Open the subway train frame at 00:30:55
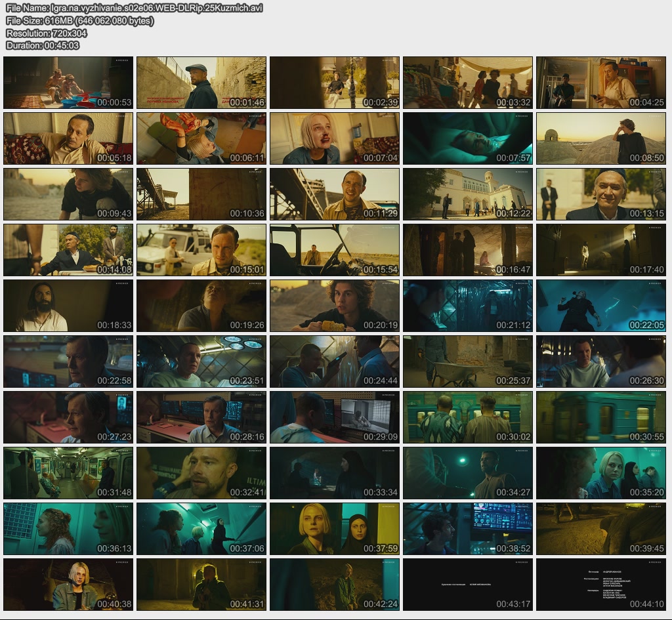The image size is (672, 620). (x=600, y=417)
